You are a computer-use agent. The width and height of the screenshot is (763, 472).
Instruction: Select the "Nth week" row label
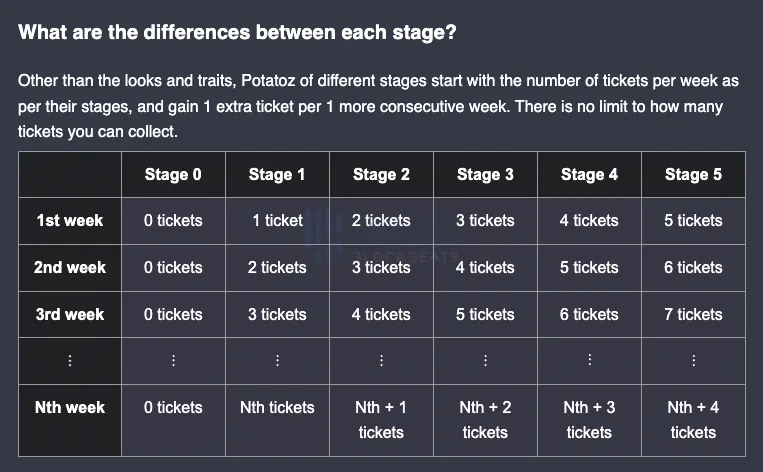point(69,408)
